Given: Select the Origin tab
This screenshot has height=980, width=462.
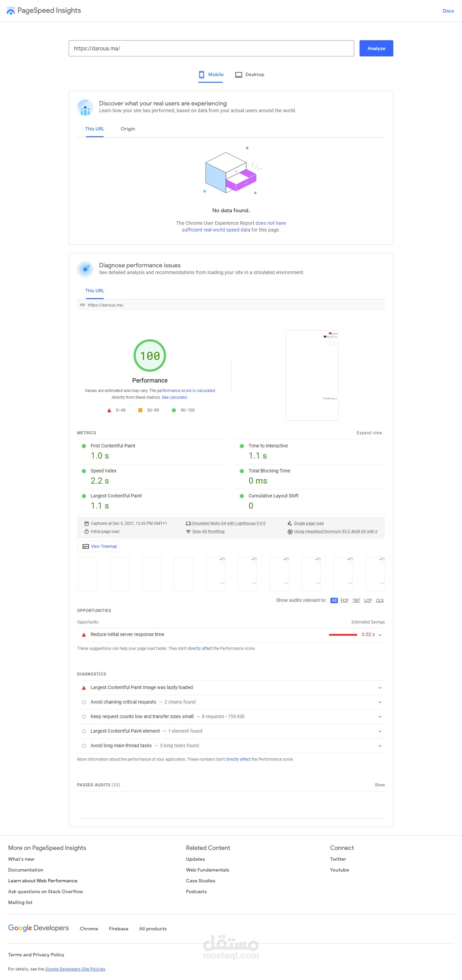Looking at the screenshot, I should [x=128, y=129].
